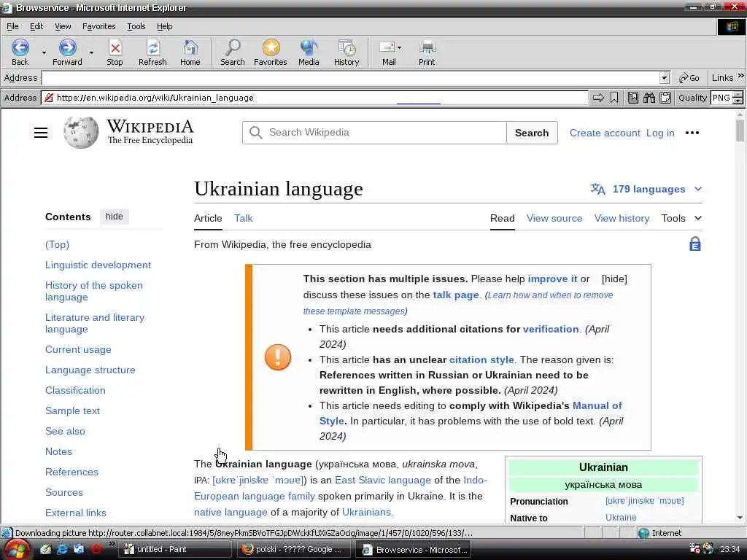Expand the Links toolbar chevron
The height and width of the screenshot is (560, 747).
pyautogui.click(x=741, y=76)
